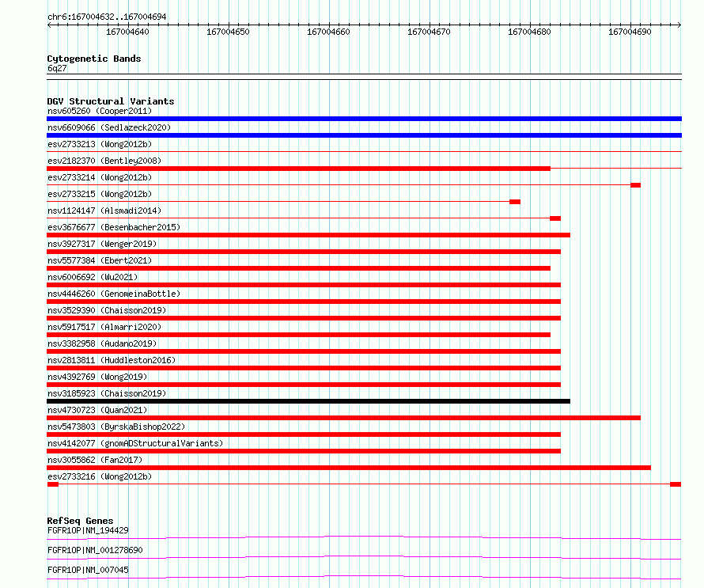Click esv2733215 (Wong2012b) label
The width and height of the screenshot is (704, 588).
click(100, 194)
